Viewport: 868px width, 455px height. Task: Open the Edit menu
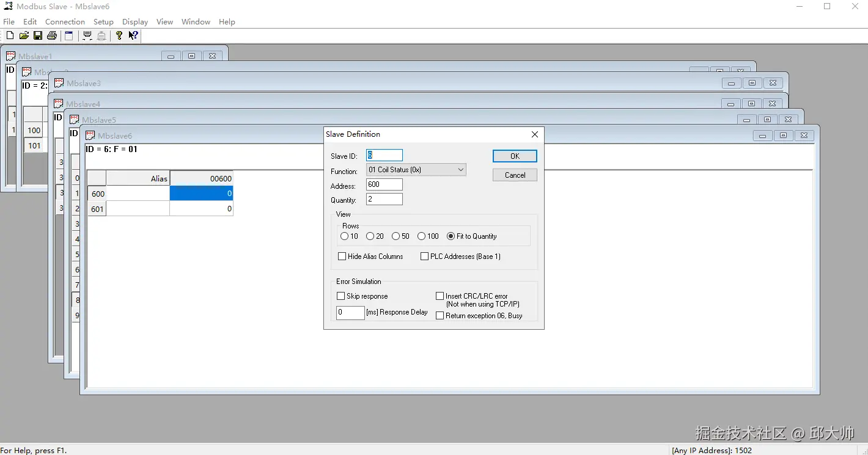pos(30,21)
